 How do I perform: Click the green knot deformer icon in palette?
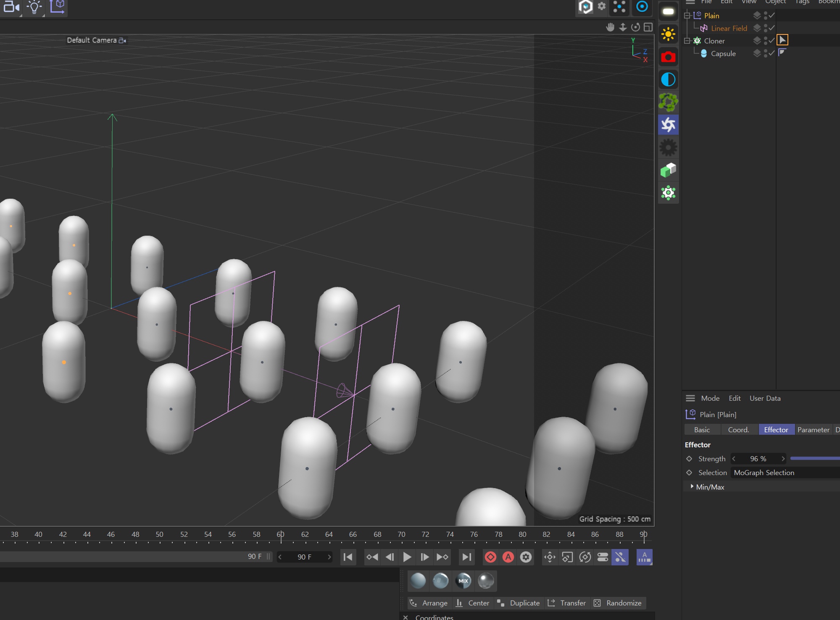click(x=668, y=102)
